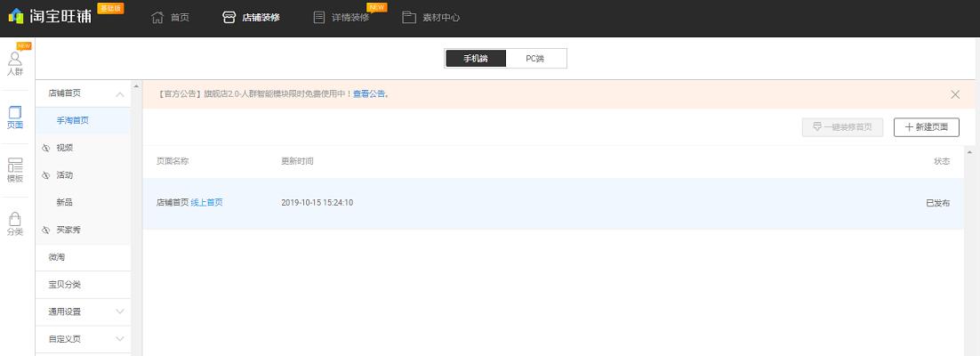Click the 素材中心 folder icon

(x=409, y=17)
